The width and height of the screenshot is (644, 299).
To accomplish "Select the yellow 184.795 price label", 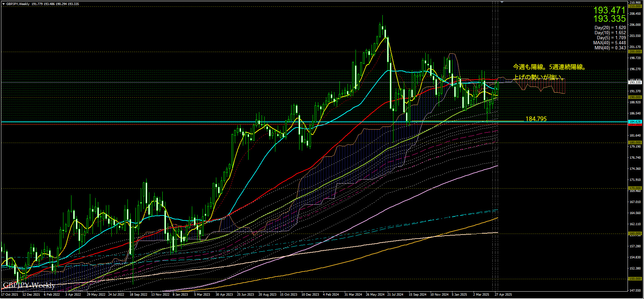I will point(536,119).
